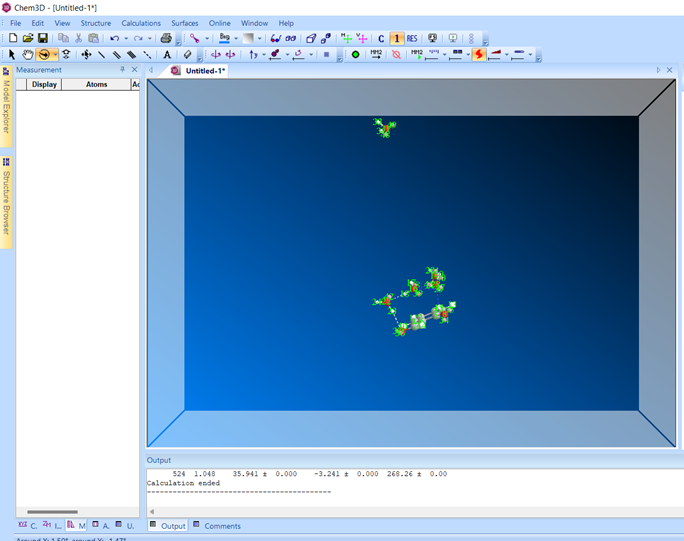Switch to the Comments tab
The width and height of the screenshot is (684, 541).
coord(217,526)
